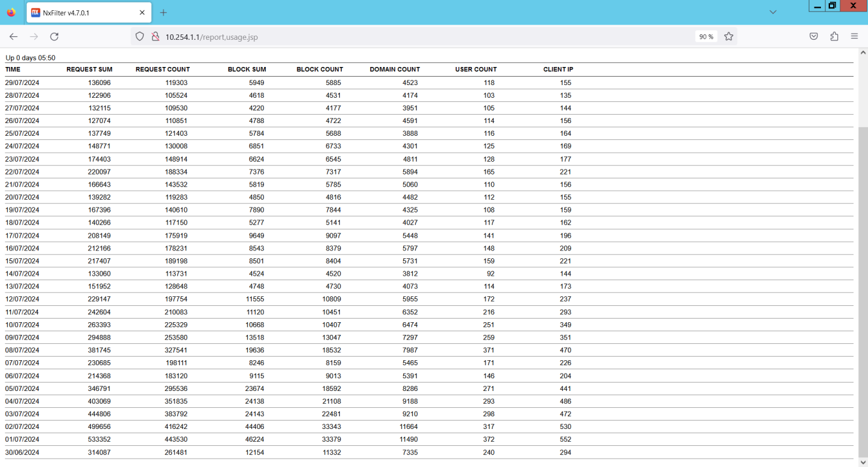Go forward one page

tap(34, 37)
